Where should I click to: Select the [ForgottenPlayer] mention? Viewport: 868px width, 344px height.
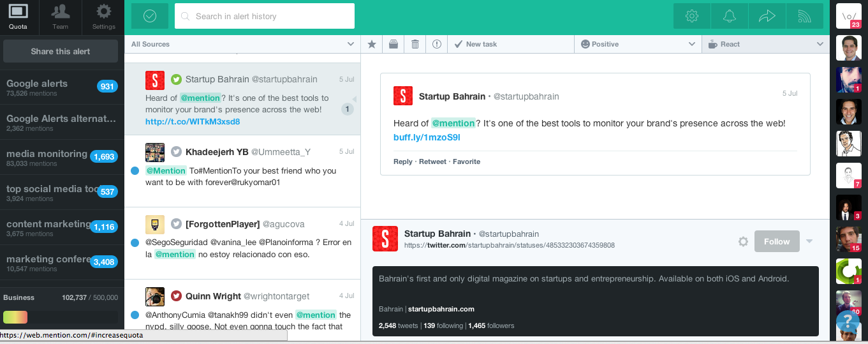pos(242,243)
